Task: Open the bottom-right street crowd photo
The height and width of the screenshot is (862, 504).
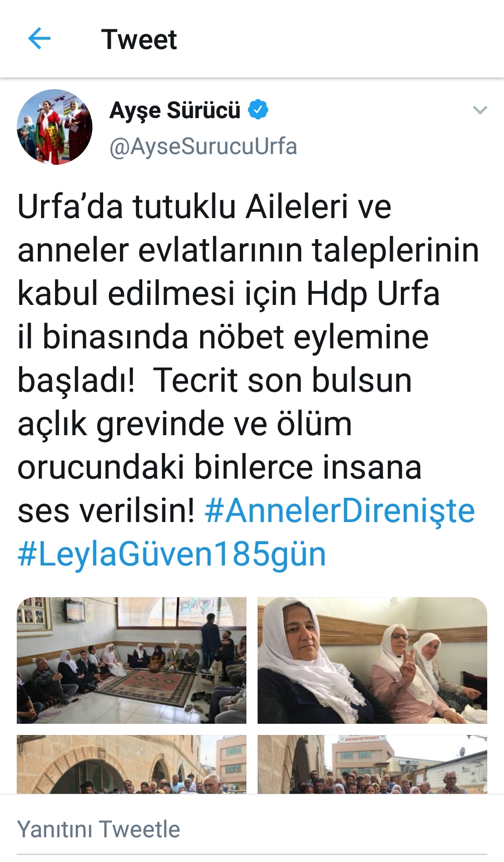Action: point(372,764)
